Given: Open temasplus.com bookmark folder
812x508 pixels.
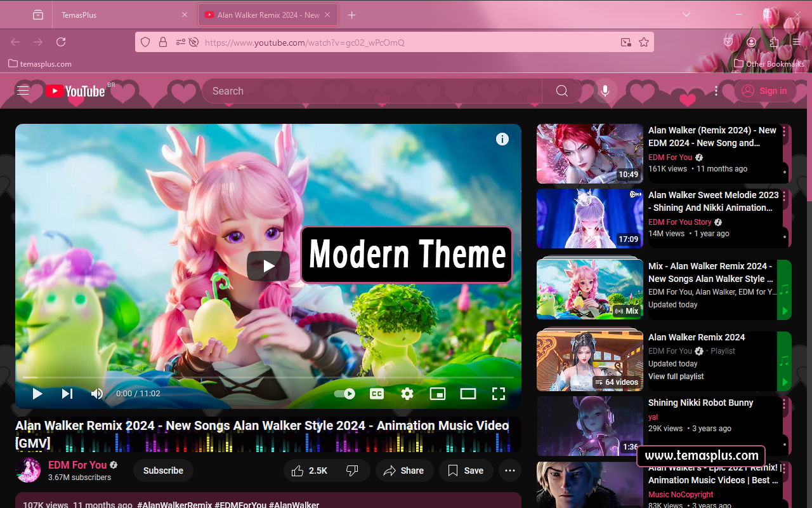Looking at the screenshot, I should pos(40,63).
